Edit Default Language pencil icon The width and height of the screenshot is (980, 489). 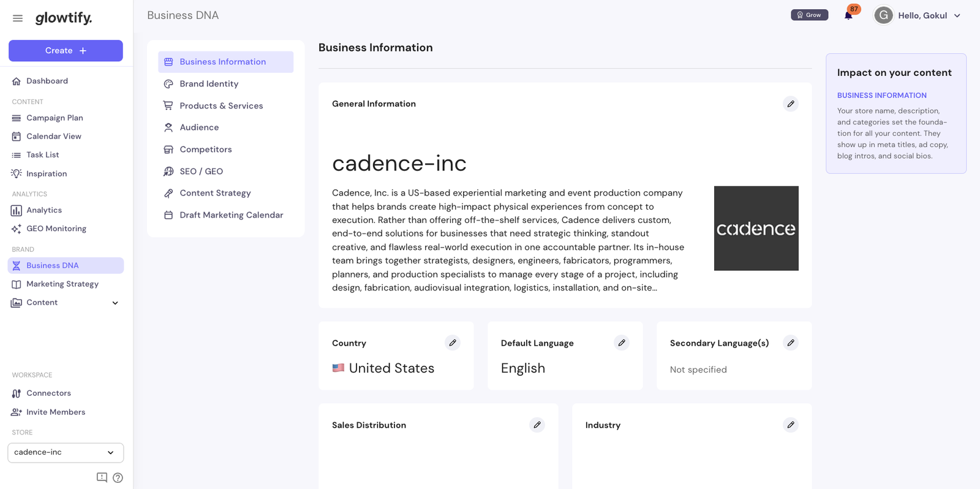pos(622,343)
